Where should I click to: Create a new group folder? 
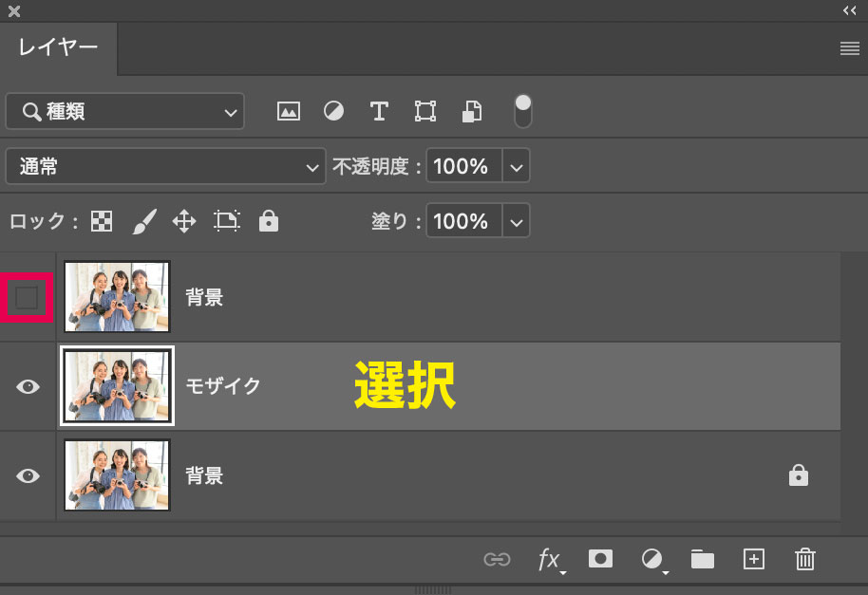pyautogui.click(x=703, y=560)
